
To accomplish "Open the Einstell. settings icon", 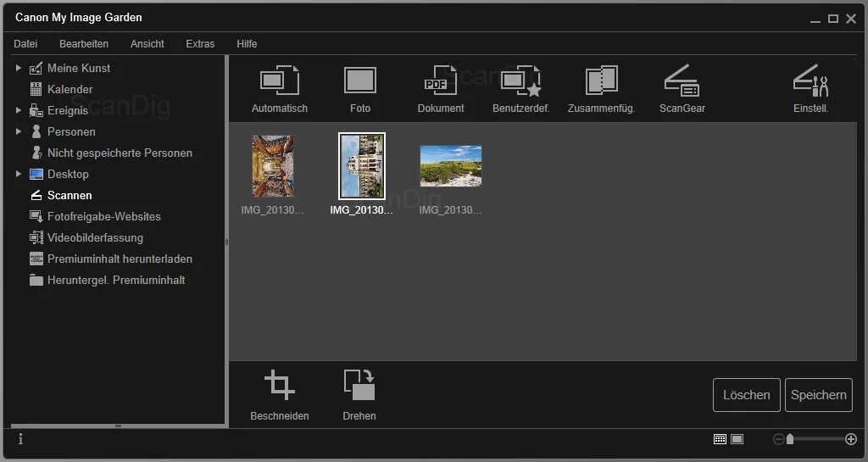I will pos(811,88).
